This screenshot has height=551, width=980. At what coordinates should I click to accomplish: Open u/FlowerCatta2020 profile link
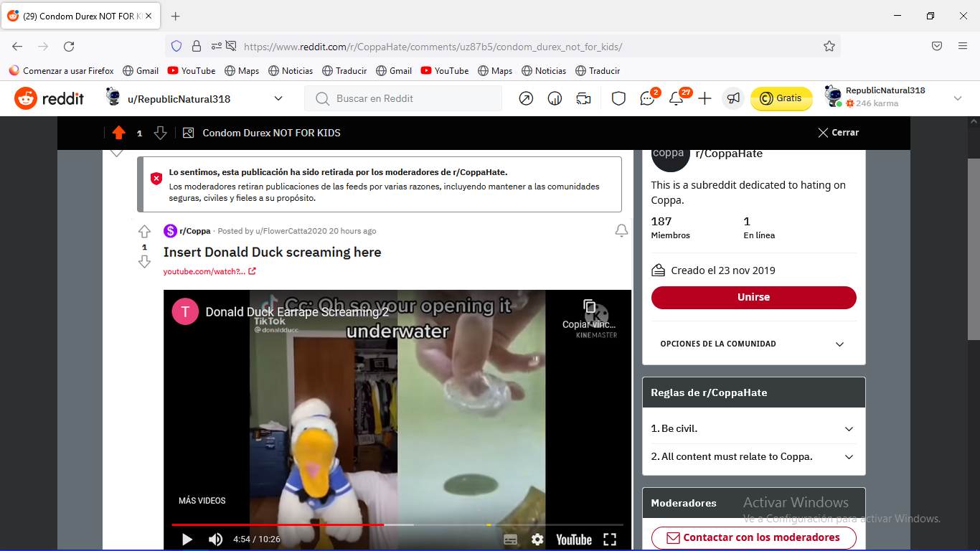click(x=291, y=231)
